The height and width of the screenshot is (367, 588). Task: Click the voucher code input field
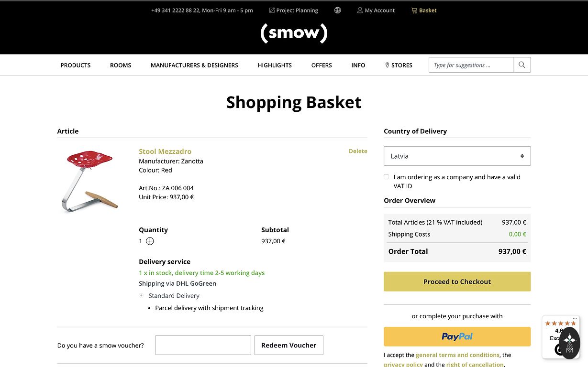coord(203,345)
